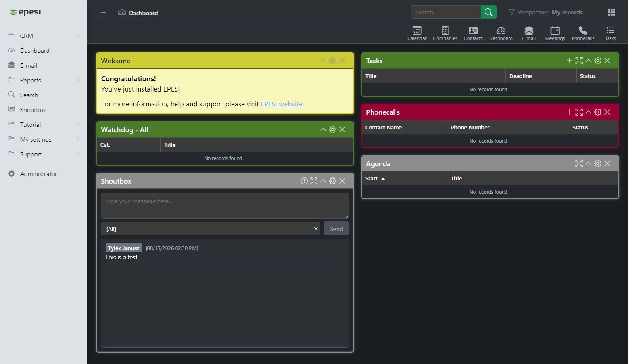Open Tasks applet in fullscreen view

[579, 61]
